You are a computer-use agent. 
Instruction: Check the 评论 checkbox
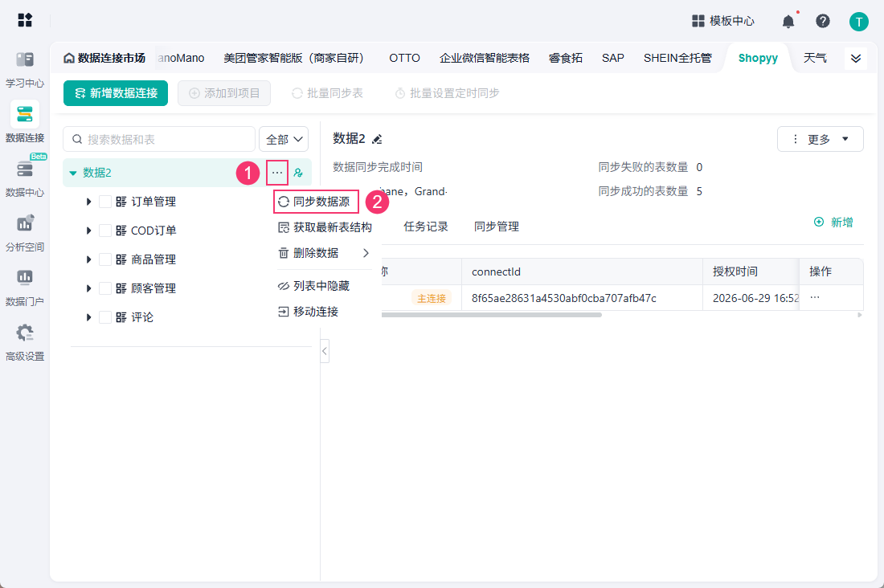(104, 317)
